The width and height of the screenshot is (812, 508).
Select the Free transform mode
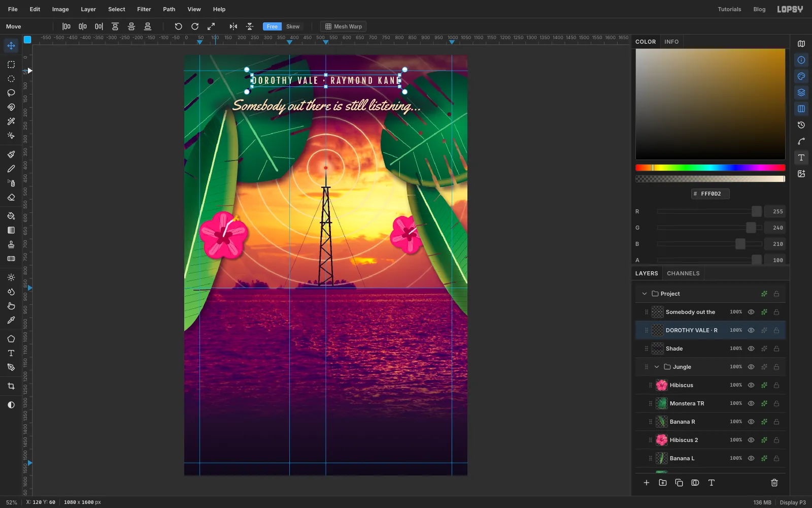pos(273,26)
